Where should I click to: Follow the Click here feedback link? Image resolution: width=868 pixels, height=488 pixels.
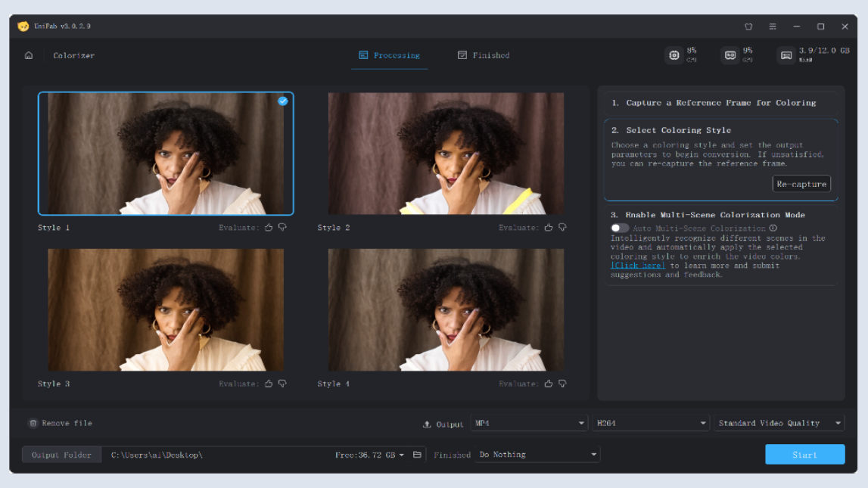point(639,266)
